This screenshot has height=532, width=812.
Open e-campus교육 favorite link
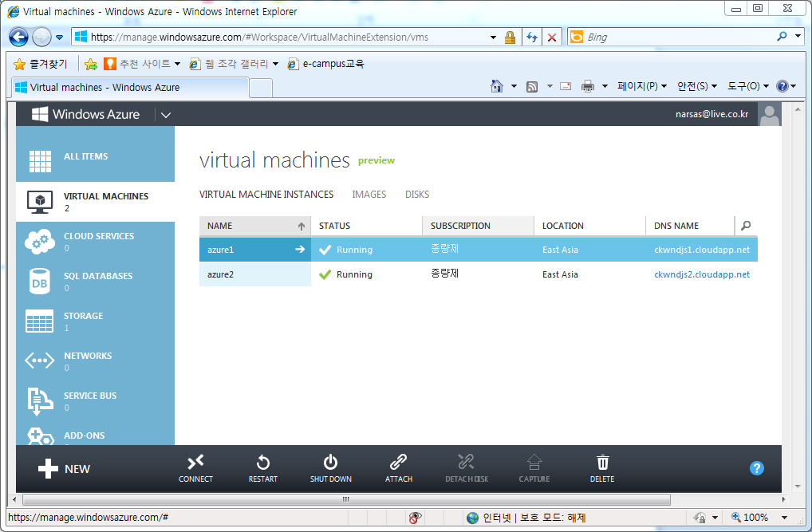click(x=325, y=64)
